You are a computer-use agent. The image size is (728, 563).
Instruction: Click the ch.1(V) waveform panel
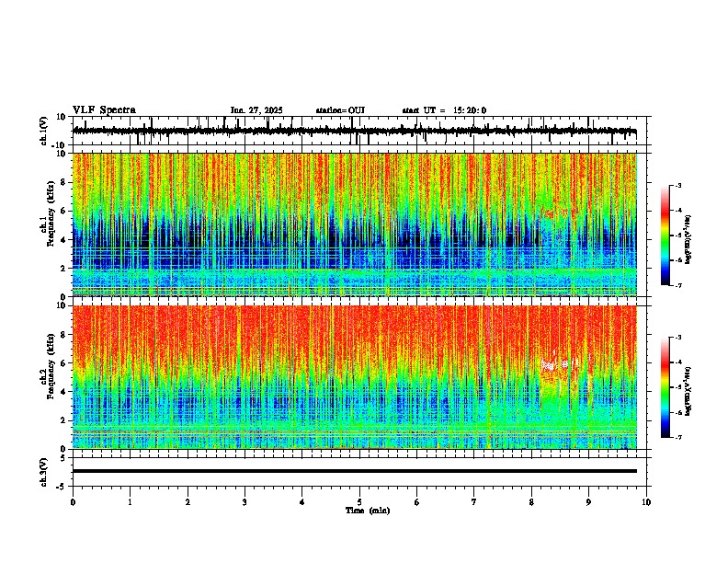pyautogui.click(x=359, y=131)
